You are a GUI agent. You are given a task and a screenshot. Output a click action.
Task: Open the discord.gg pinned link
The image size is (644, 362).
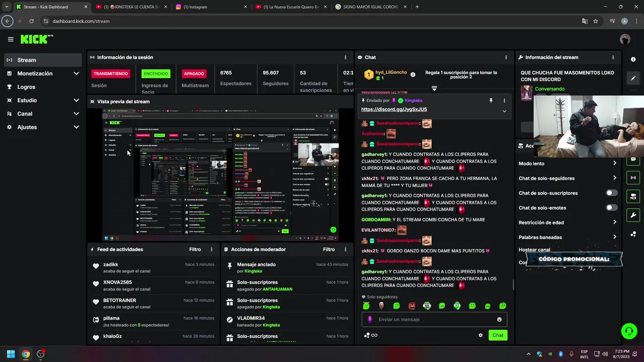tap(394, 109)
